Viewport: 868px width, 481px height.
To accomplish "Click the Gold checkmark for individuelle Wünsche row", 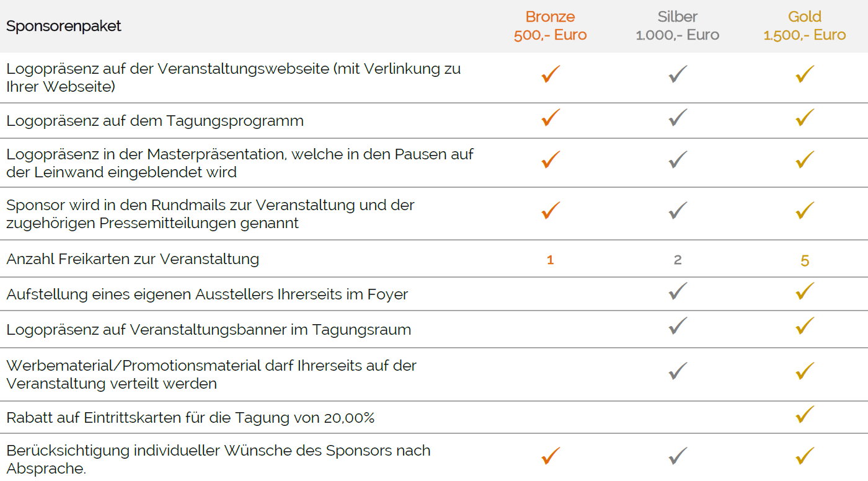I will tap(805, 456).
